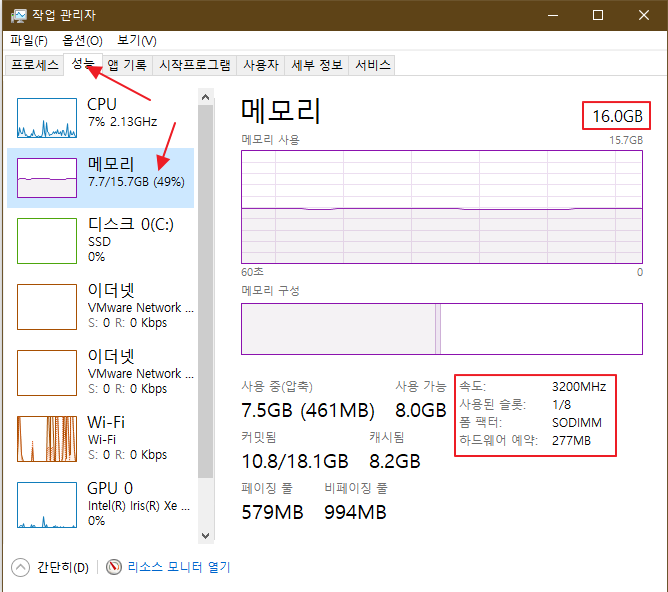Select the GPU 0 Intel Iris Xe item
Screen dimensions: 668x592
pyautogui.click(x=47, y=505)
